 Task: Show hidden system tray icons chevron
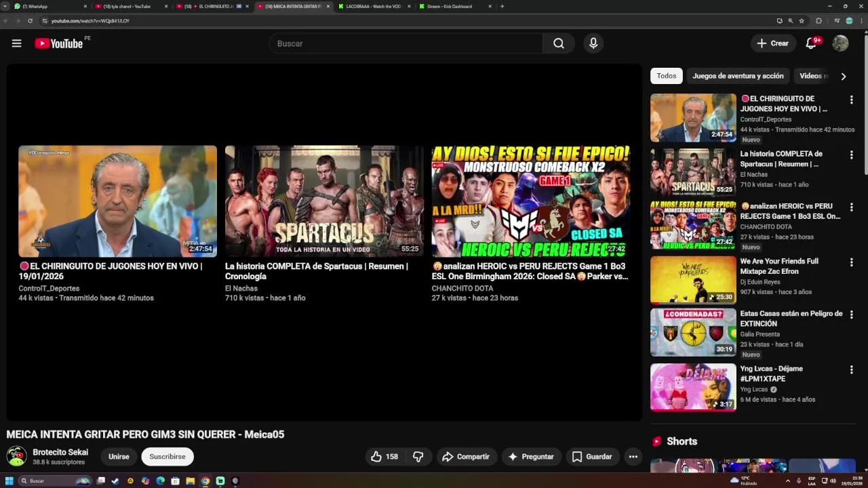[x=787, y=481]
